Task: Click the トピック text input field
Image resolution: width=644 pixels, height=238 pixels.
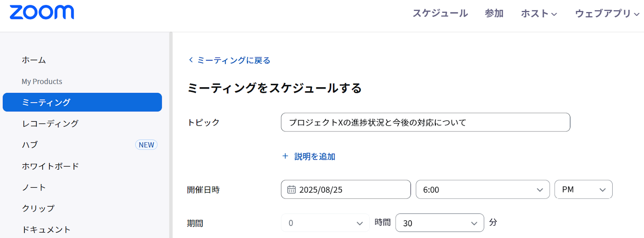Action: (425, 122)
